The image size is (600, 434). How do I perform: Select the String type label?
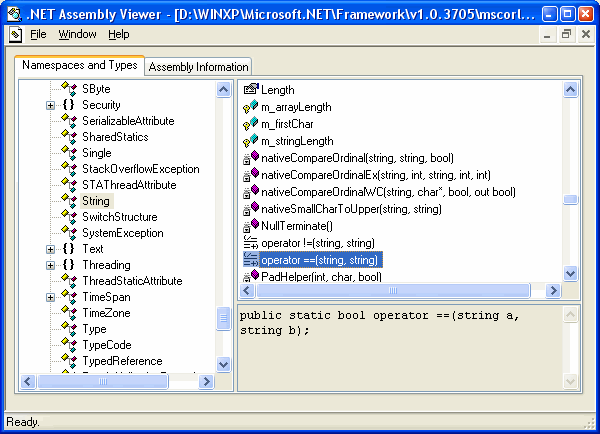pyautogui.click(x=96, y=201)
